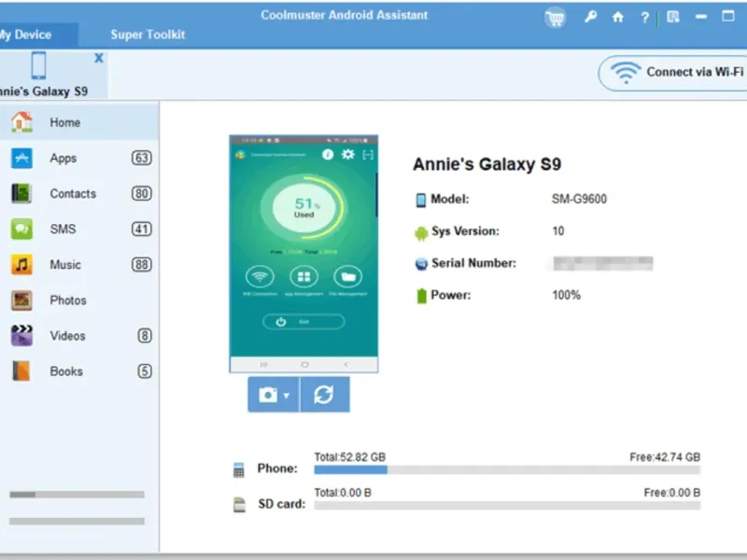Click the Apps store icon
Screen dimensions: 747x560
click(x=21, y=158)
